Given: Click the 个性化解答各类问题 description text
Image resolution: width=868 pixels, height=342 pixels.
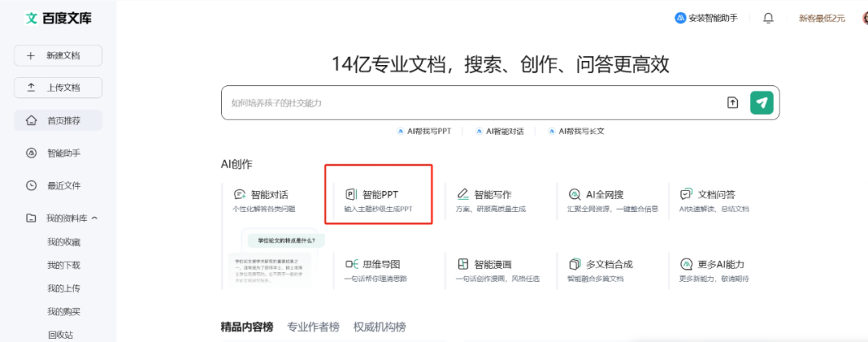Looking at the screenshot, I should pos(264,210).
